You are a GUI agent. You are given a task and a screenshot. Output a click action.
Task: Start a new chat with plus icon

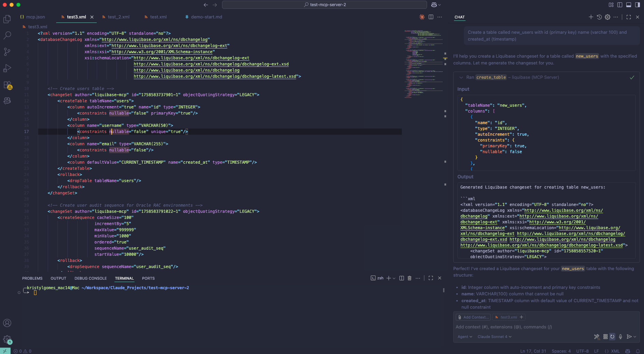click(591, 17)
